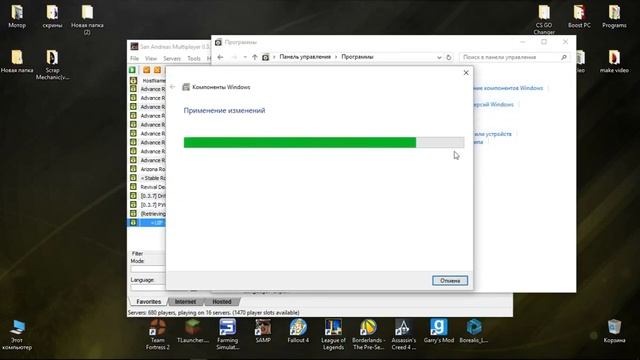Open the Этот компьютер desktop icon
640x360 pixels.
point(17,335)
